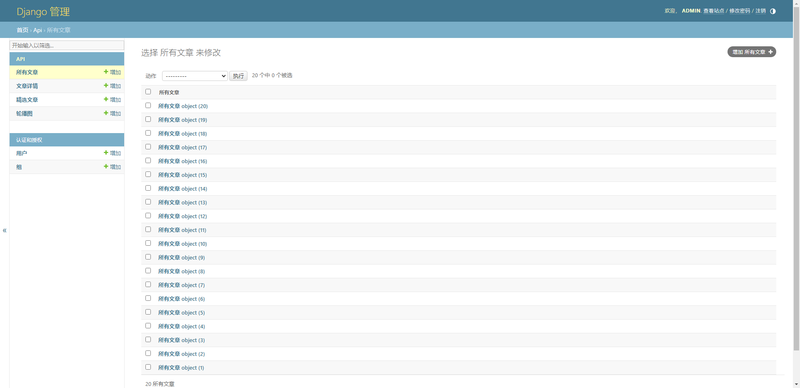Click Api in the breadcrumb
800x388 pixels.
click(x=38, y=30)
